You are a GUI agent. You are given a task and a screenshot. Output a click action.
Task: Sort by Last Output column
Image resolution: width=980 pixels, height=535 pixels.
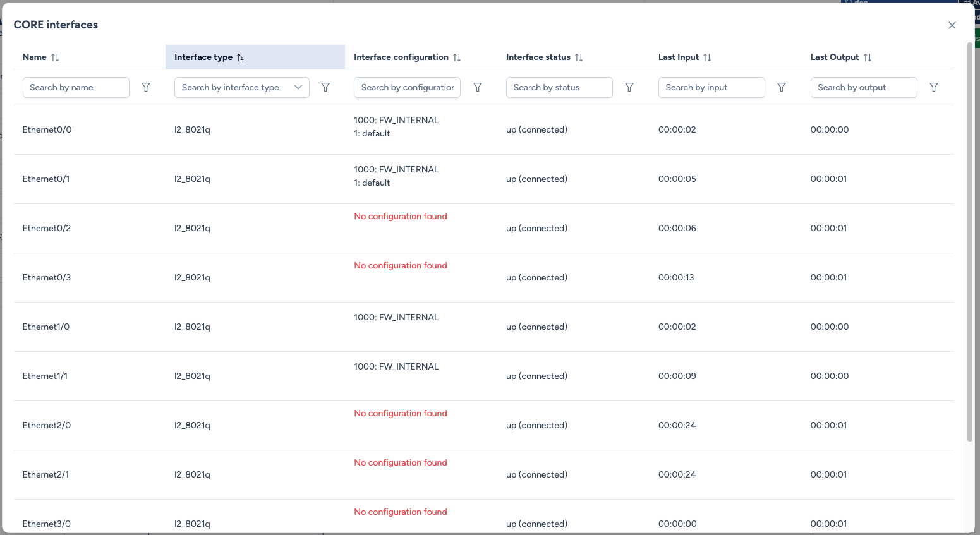tap(868, 57)
